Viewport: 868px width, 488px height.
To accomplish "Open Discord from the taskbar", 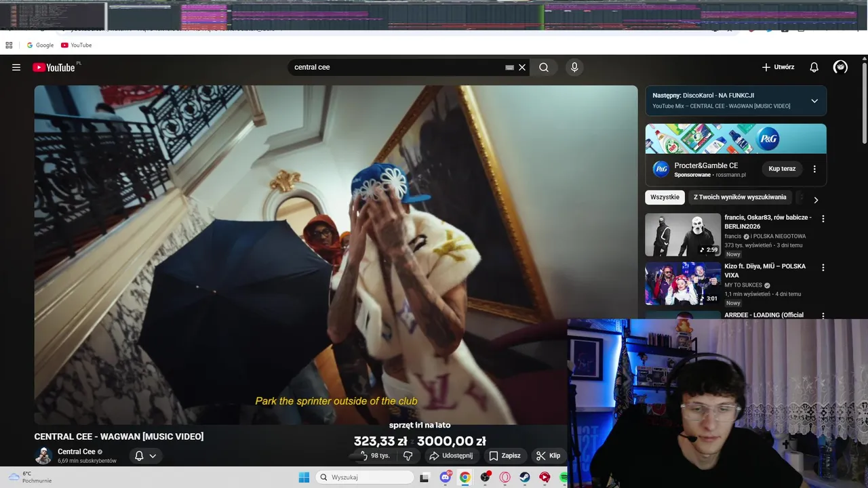I will coord(445,477).
